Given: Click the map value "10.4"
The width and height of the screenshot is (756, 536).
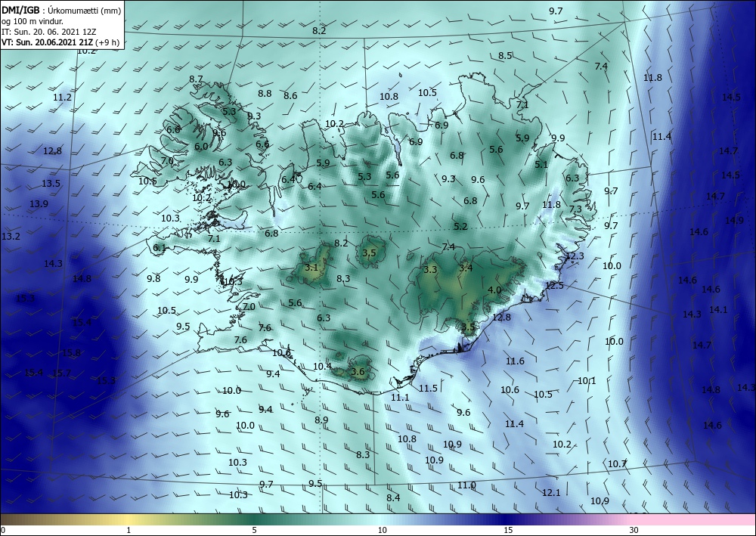Looking at the screenshot, I should click(x=323, y=367).
